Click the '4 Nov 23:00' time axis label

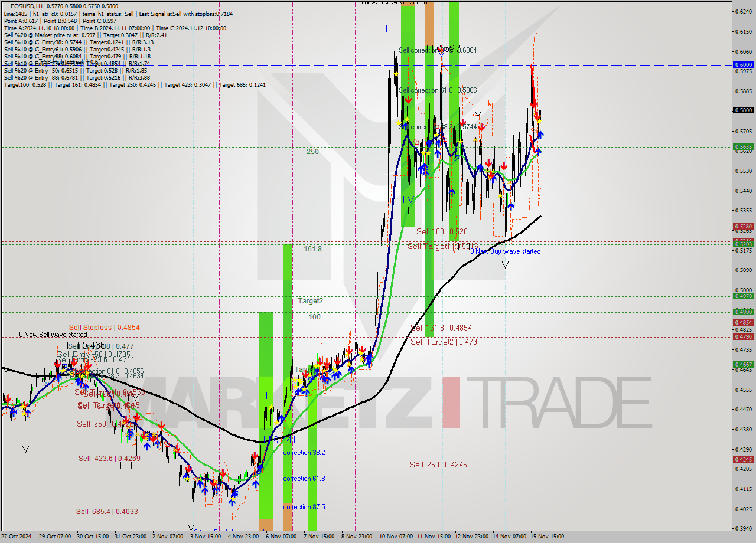(243, 537)
